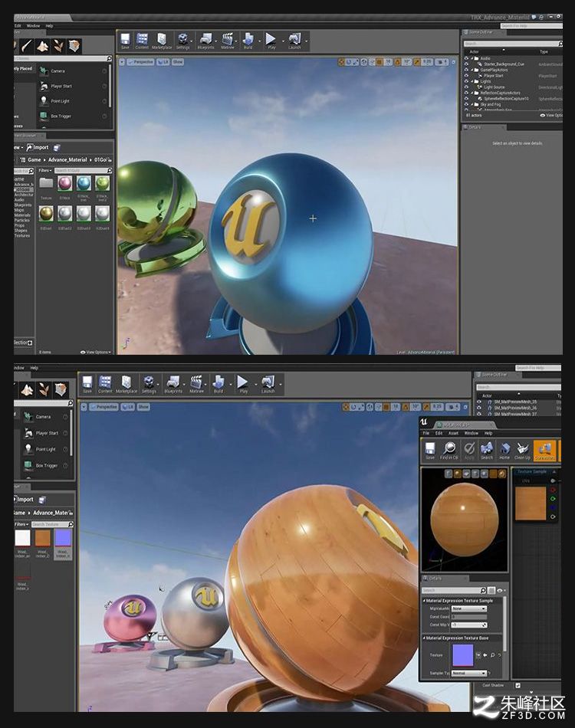This screenshot has width=575, height=728.
Task: Click Play in the top editor toolbar
Action: (x=271, y=41)
